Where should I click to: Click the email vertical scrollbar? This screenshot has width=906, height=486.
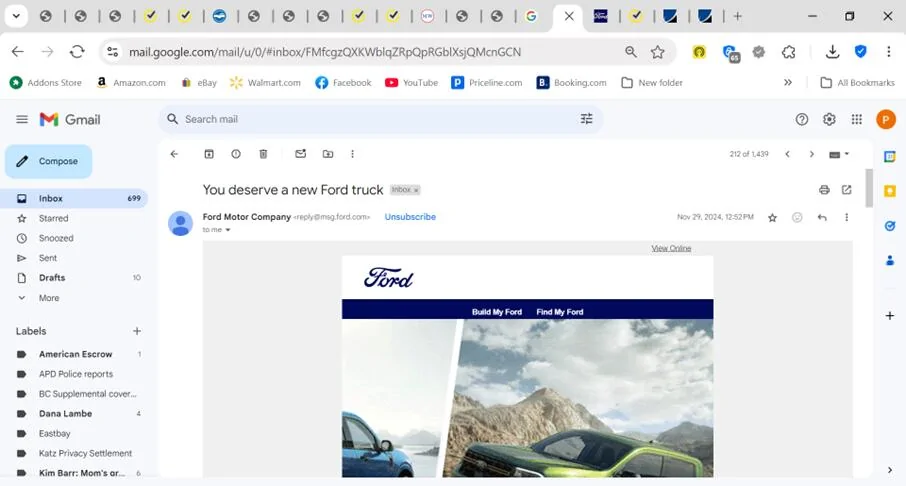pos(868,188)
